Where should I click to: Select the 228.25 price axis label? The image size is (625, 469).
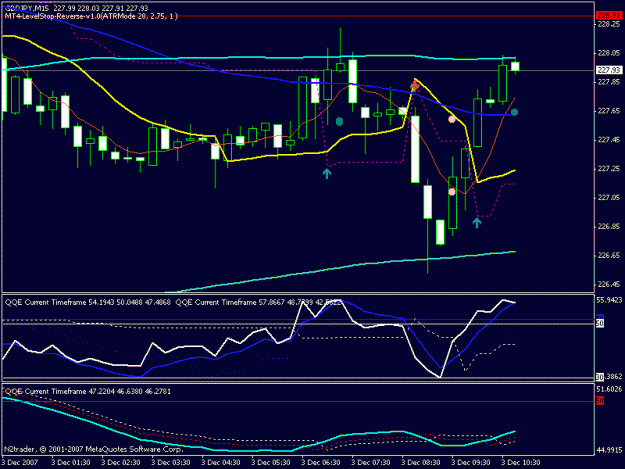609,24
